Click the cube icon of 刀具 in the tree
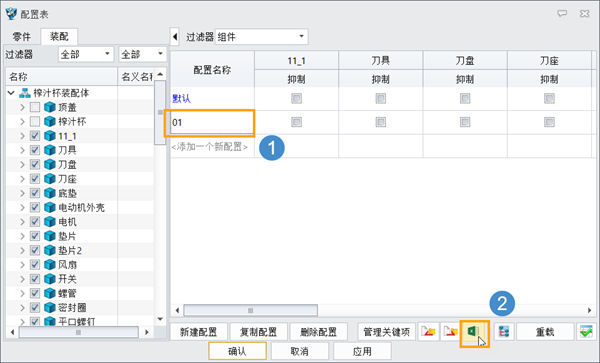Screen dimensions: 600x363 50,150
